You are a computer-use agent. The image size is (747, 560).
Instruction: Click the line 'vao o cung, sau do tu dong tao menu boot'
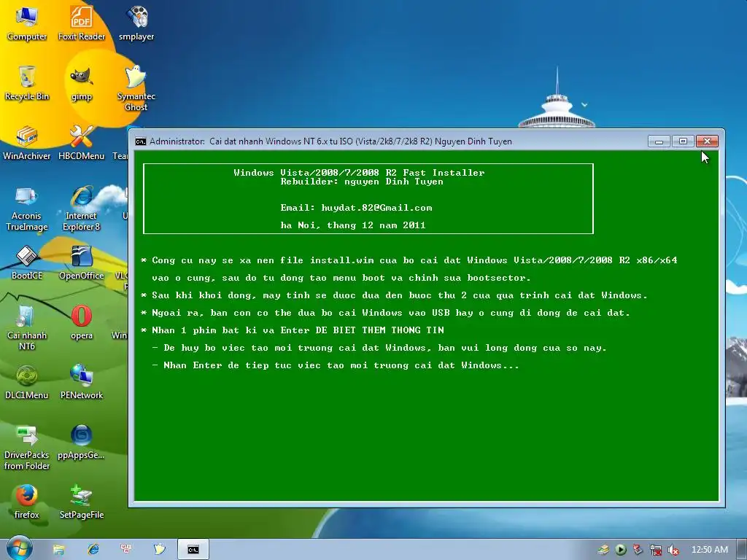(341, 278)
